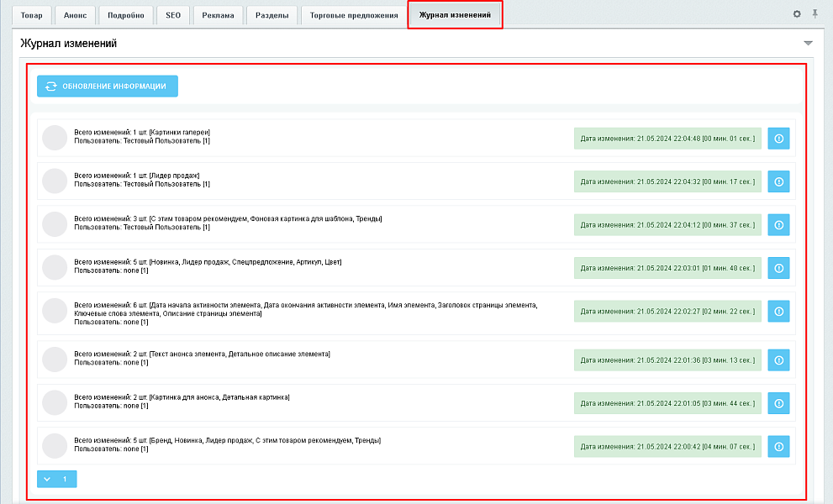This screenshot has width=833, height=504.
Task: Open info icon for the 22:03:01 entry
Action: tap(778, 268)
